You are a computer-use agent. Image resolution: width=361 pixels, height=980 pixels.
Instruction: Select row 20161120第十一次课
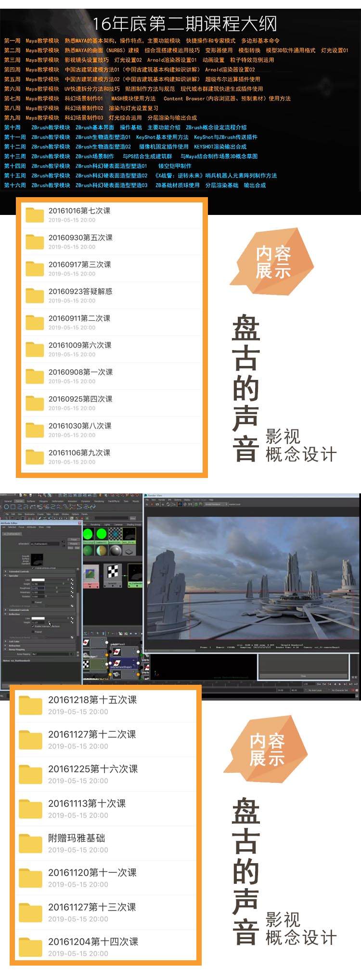[106, 879]
